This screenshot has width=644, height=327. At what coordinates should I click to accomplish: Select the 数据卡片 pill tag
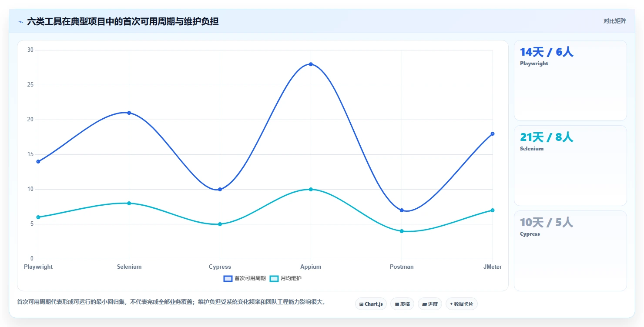click(x=461, y=304)
